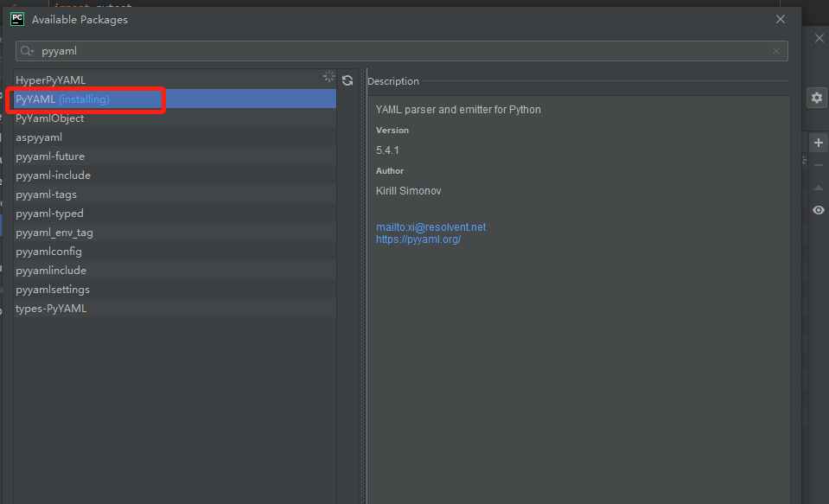The width and height of the screenshot is (829, 504).
Task: Select PyYAML (installing) package row
Action: [x=175, y=99]
